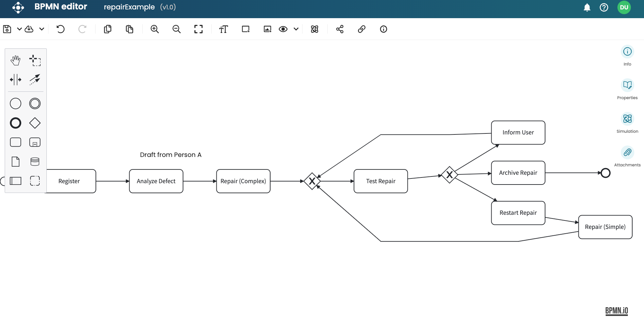644x322 pixels.
Task: Click the DU user avatar
Action: tap(624, 7)
